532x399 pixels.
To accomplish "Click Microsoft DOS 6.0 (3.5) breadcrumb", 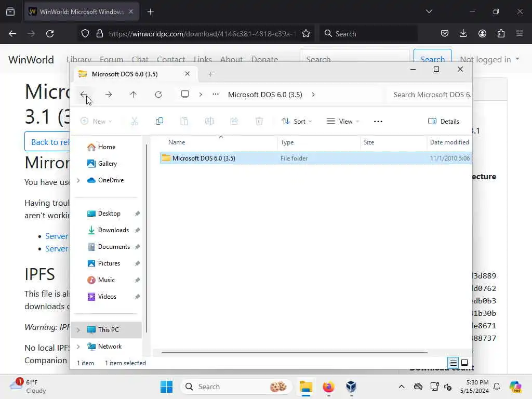I will tap(265, 95).
